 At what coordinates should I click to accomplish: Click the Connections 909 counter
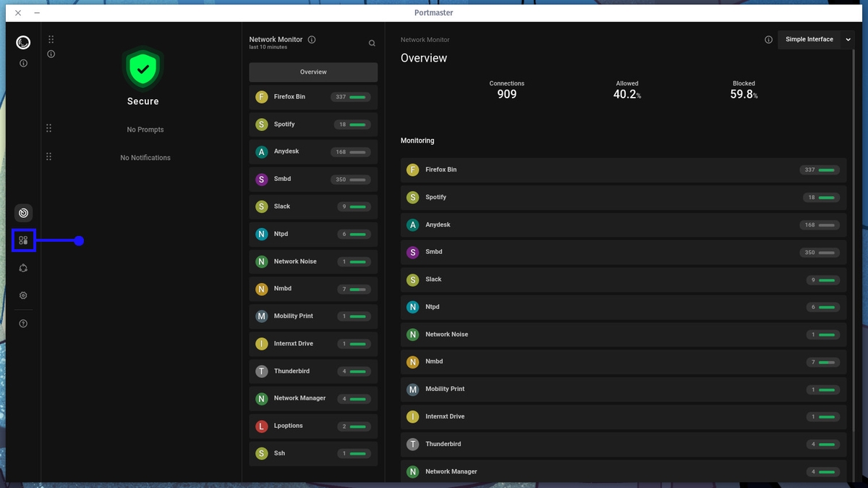(506, 89)
